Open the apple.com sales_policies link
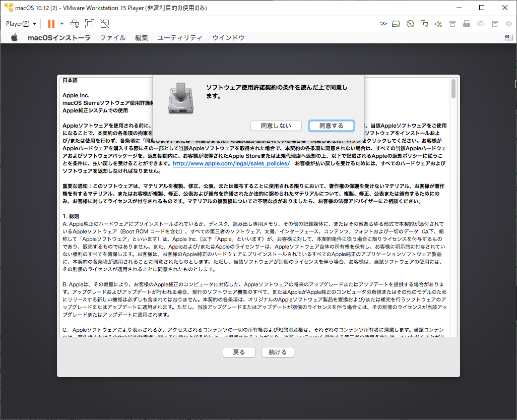This screenshot has height=420, width=517. [x=231, y=164]
